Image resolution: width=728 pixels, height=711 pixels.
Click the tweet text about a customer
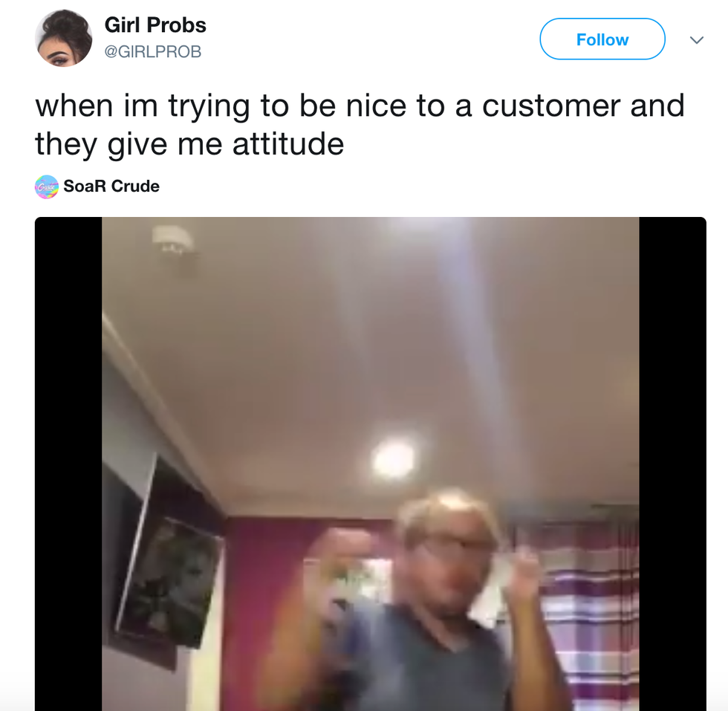[360, 125]
